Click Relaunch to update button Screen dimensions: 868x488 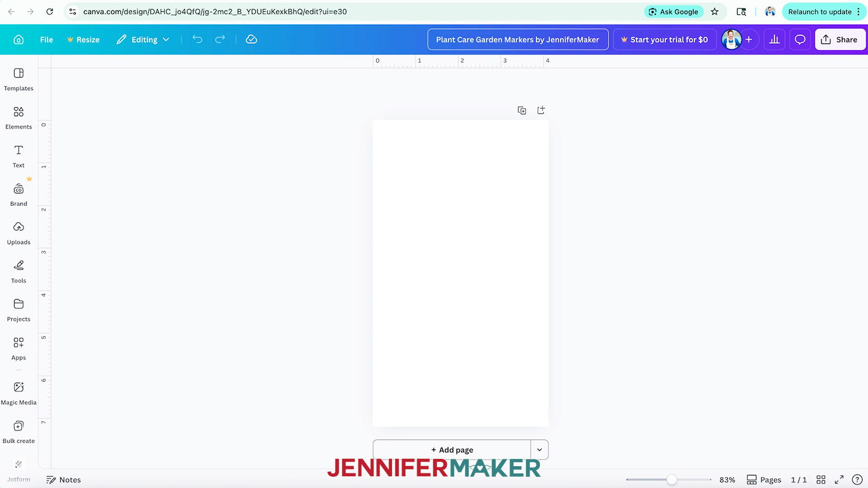pos(823,12)
